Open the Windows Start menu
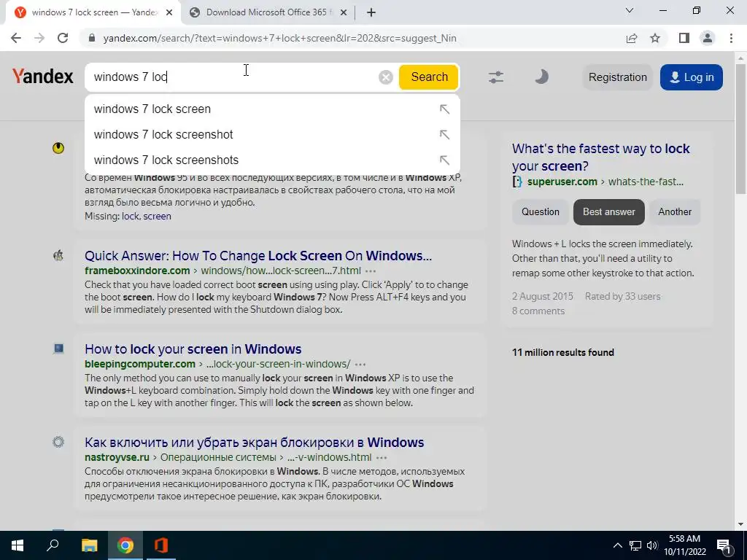The height and width of the screenshot is (560, 747). [18, 545]
